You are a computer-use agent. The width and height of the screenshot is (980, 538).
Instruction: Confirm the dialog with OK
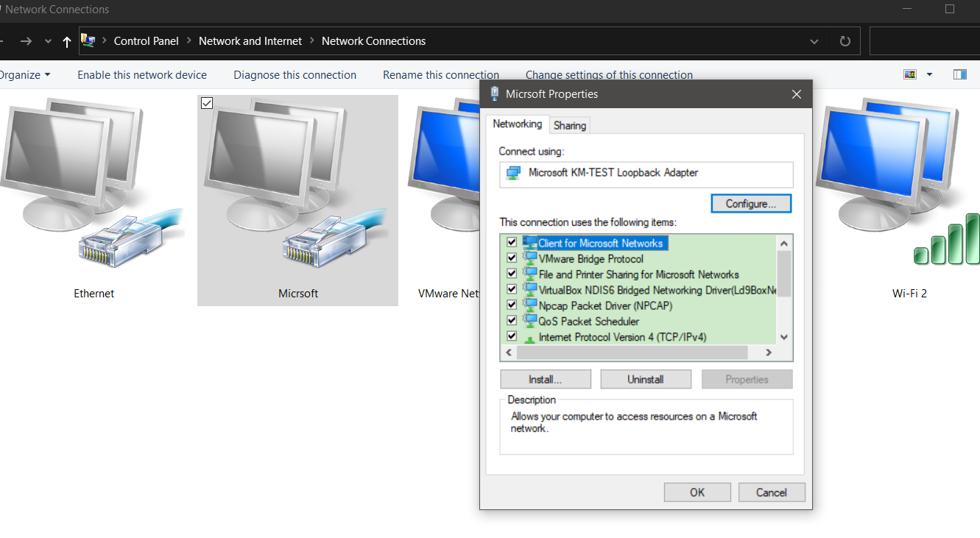pyautogui.click(x=697, y=492)
